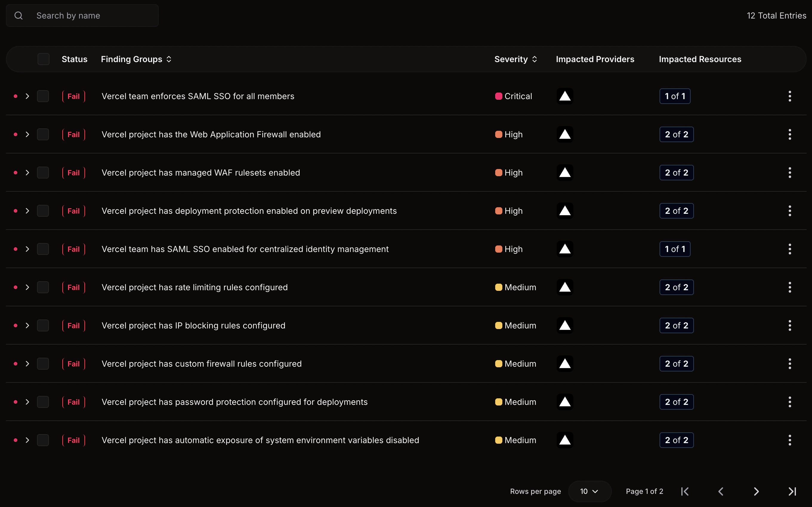Click Vercel provider icon in environment variables row

click(565, 440)
